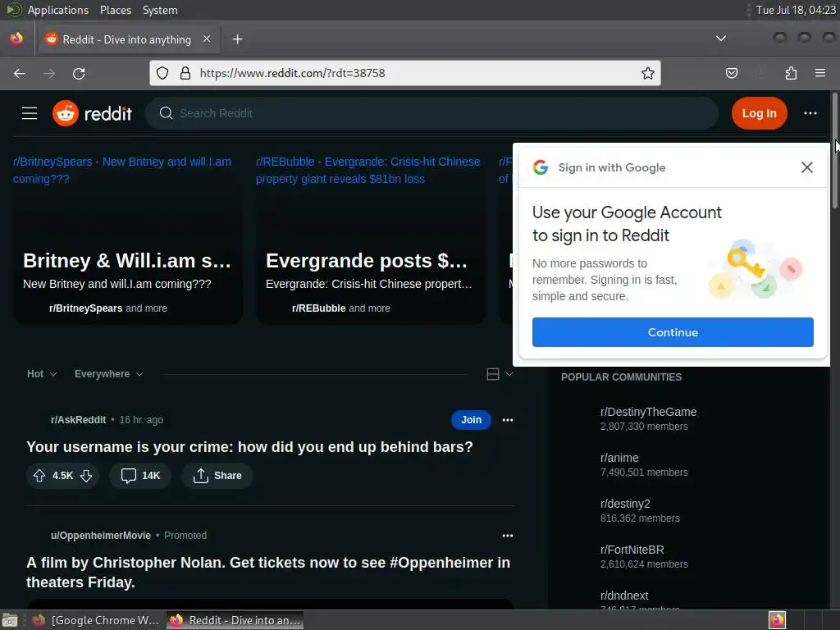Change feed layout view dropdown

pyautogui.click(x=500, y=374)
